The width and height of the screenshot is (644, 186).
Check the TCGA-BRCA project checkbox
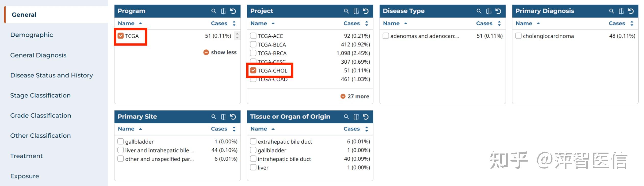point(253,53)
